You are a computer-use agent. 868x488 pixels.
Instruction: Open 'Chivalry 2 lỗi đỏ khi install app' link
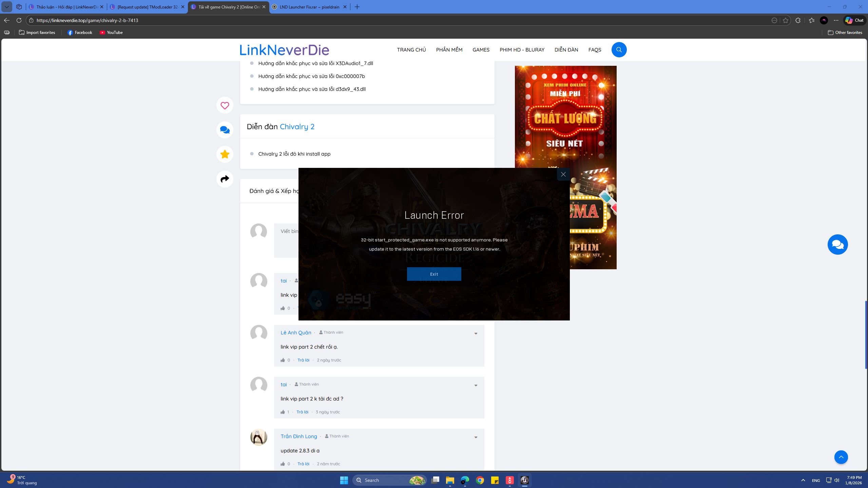pyautogui.click(x=294, y=154)
